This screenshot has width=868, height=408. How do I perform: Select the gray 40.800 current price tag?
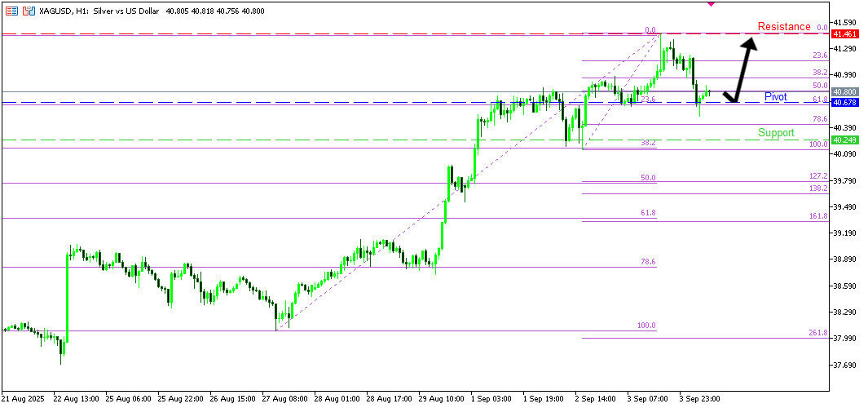click(844, 92)
